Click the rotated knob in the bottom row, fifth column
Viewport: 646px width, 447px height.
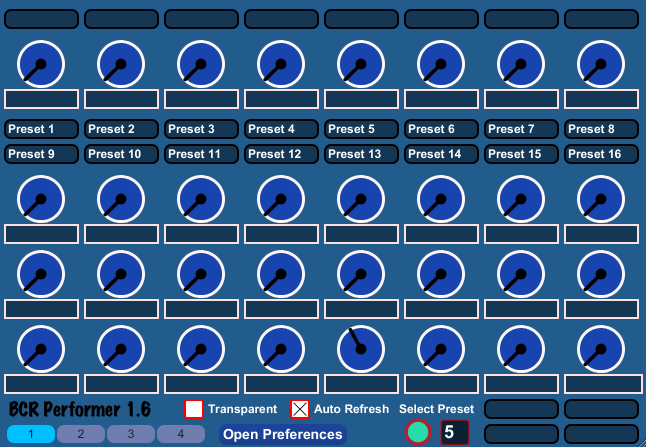(x=361, y=349)
